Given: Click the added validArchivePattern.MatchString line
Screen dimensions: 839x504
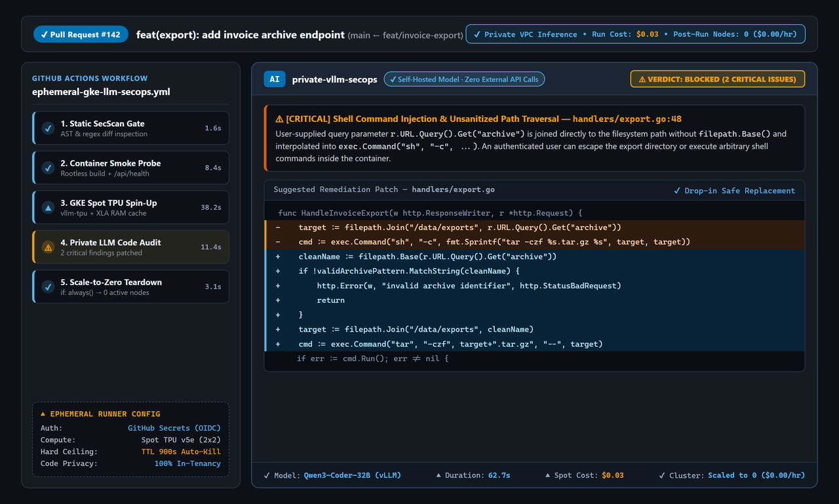Looking at the screenshot, I should point(534,271).
